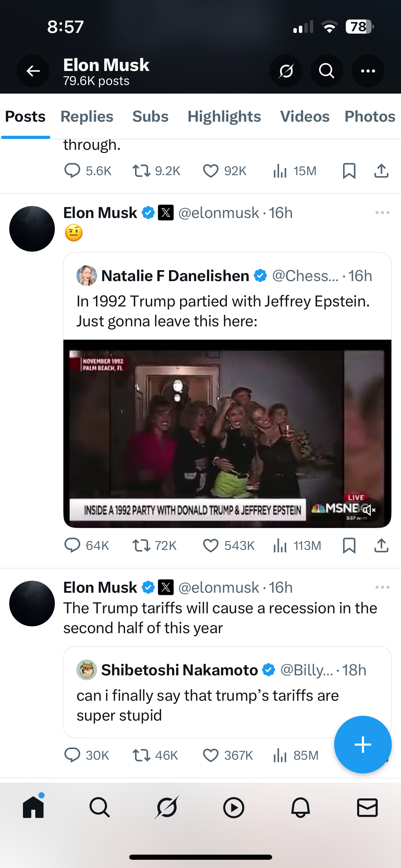Compose a new post with plus button
Viewport: 401px width, 868px height.
363,745
